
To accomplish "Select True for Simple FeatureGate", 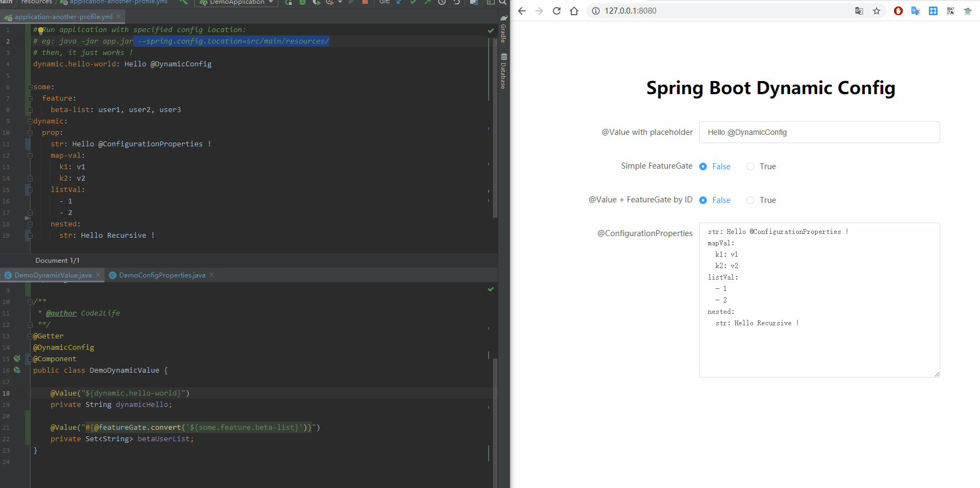I will [750, 166].
